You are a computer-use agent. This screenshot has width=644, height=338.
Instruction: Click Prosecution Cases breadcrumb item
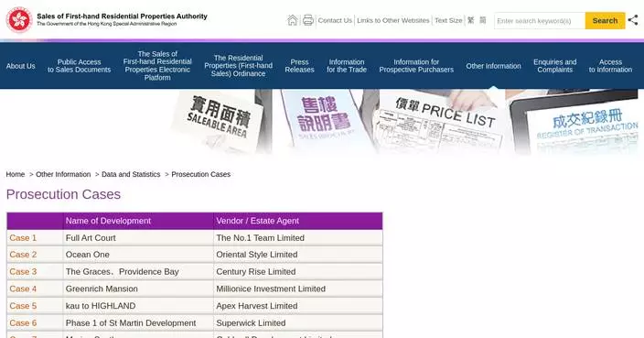(x=201, y=174)
